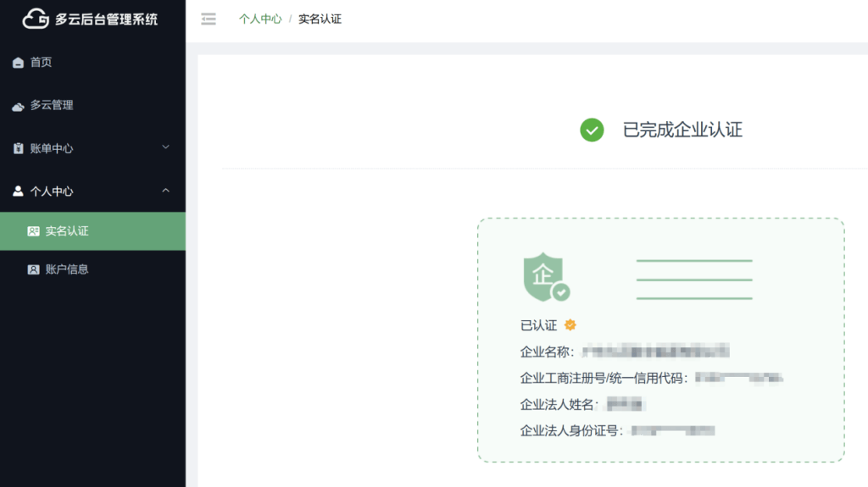Open the 首页 menu item

coord(41,63)
